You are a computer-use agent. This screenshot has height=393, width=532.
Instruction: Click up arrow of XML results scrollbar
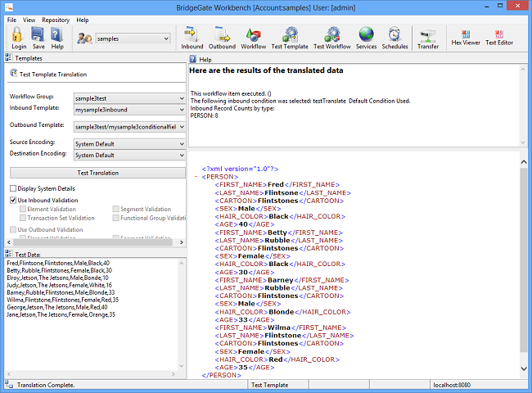tap(524, 162)
